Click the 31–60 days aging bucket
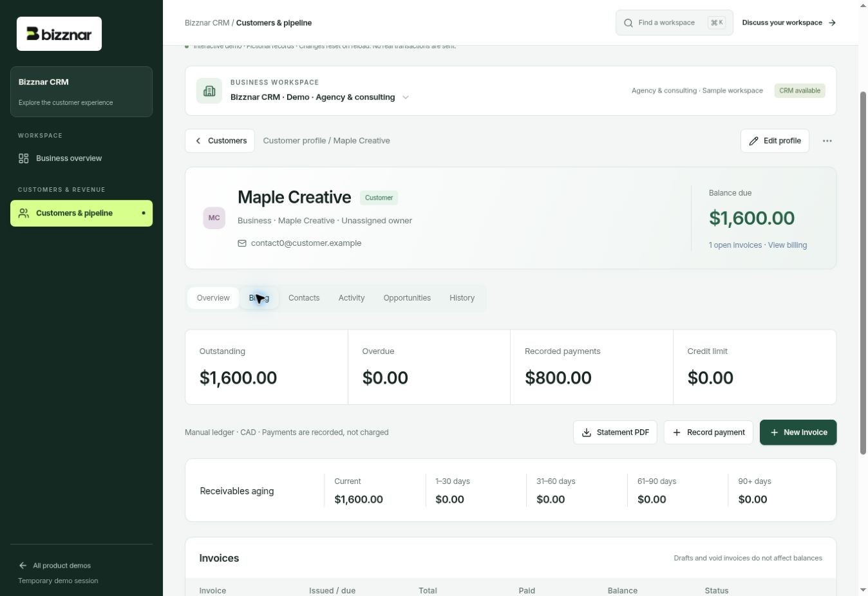 coord(577,490)
